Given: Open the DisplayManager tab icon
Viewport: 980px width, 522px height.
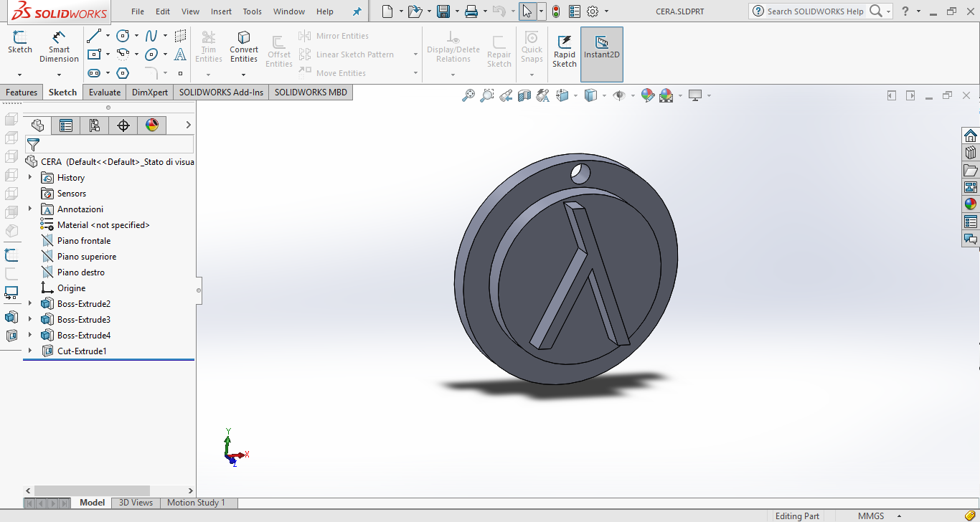Looking at the screenshot, I should (x=152, y=125).
